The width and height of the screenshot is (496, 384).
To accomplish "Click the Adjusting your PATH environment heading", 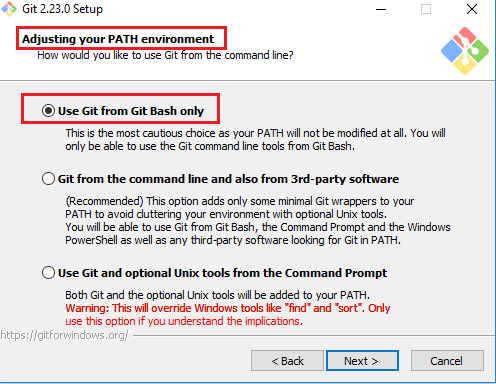I will point(118,39).
